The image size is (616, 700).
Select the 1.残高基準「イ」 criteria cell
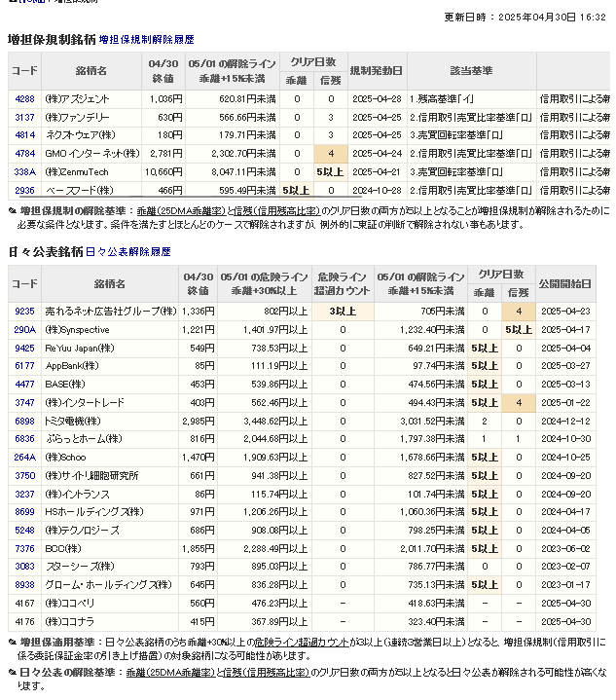[x=471, y=99]
